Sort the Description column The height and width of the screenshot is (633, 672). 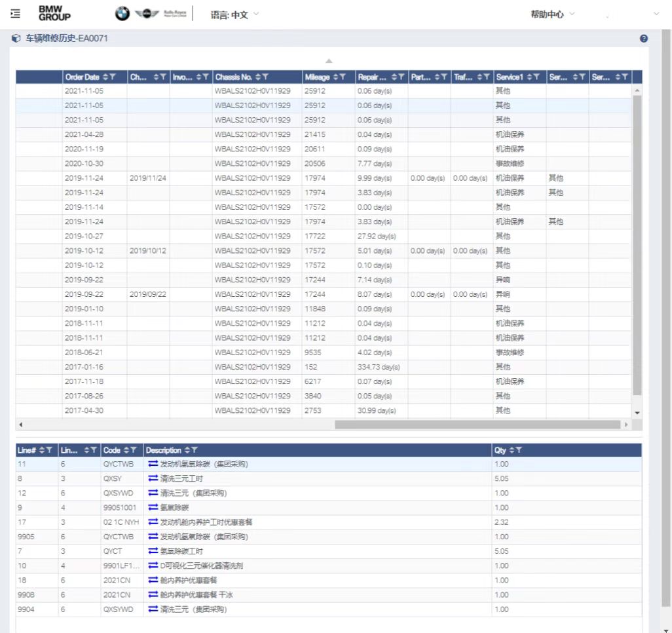(187, 450)
